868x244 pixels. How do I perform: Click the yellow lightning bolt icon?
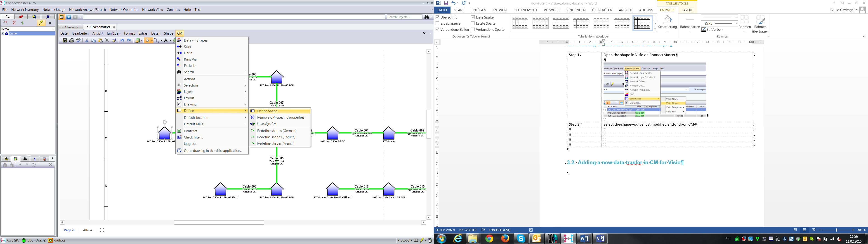point(41,23)
